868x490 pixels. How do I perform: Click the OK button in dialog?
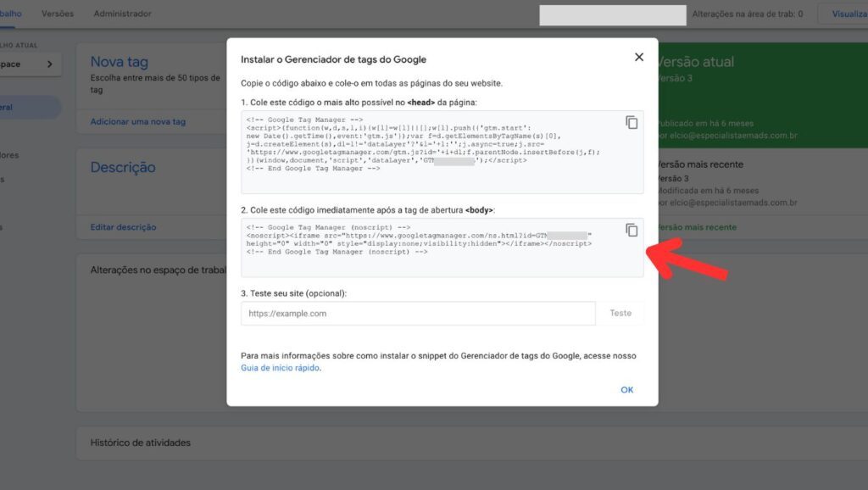coord(626,390)
